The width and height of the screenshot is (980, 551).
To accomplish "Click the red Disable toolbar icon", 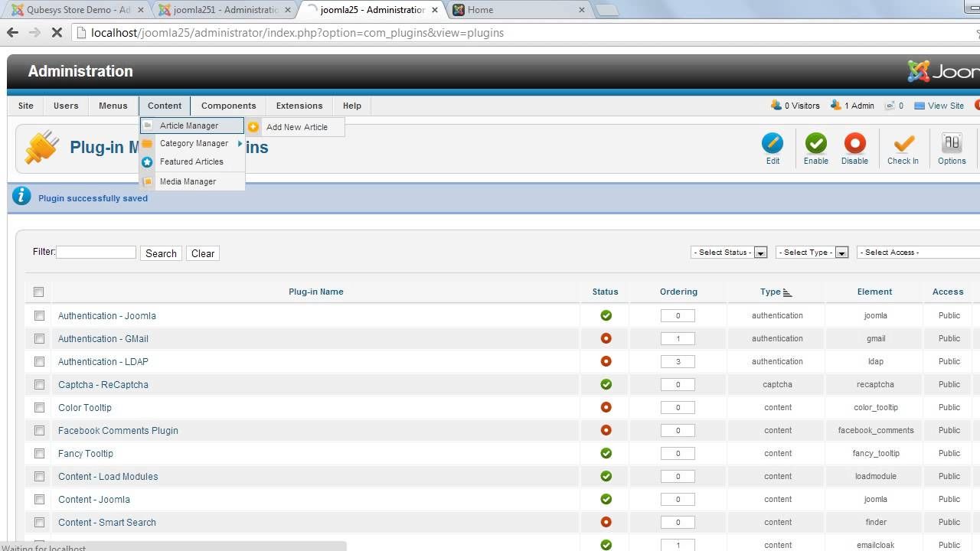I will tap(854, 144).
